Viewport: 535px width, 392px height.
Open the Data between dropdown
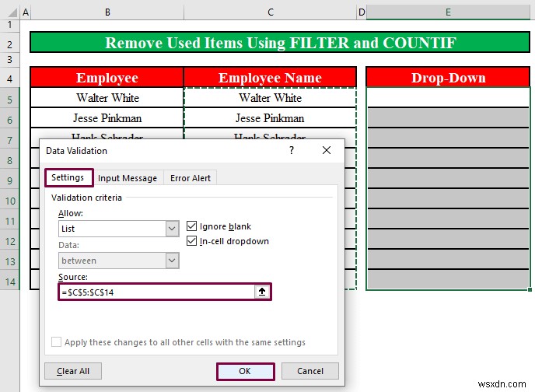(173, 261)
